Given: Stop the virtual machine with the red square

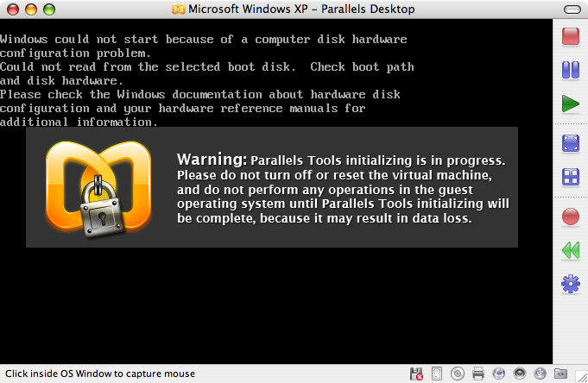Looking at the screenshot, I should coord(571,36).
